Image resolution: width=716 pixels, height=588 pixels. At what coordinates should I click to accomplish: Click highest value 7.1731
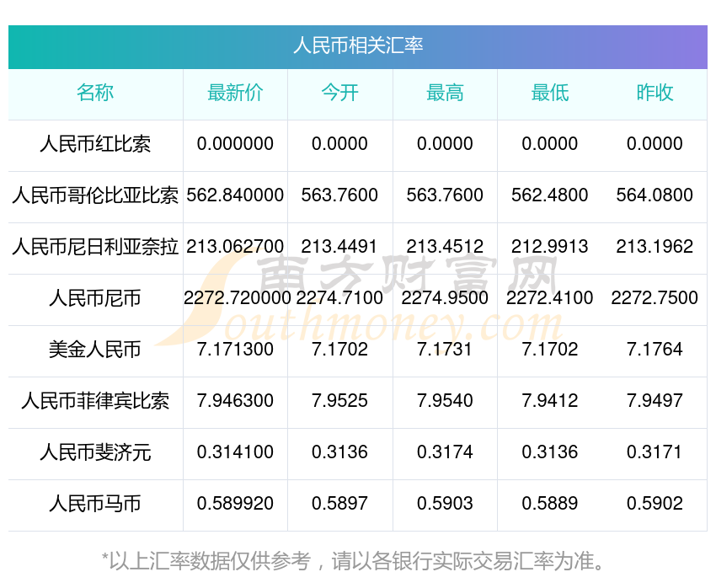[x=445, y=350]
